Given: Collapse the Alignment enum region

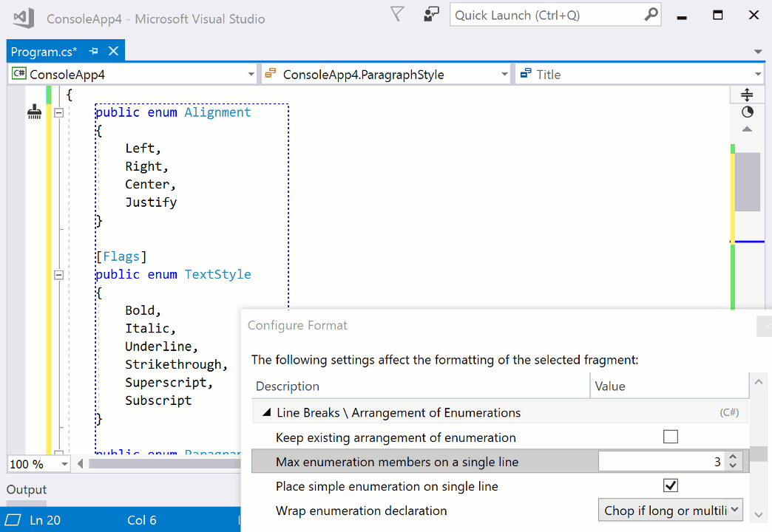Looking at the screenshot, I should pos(58,112).
